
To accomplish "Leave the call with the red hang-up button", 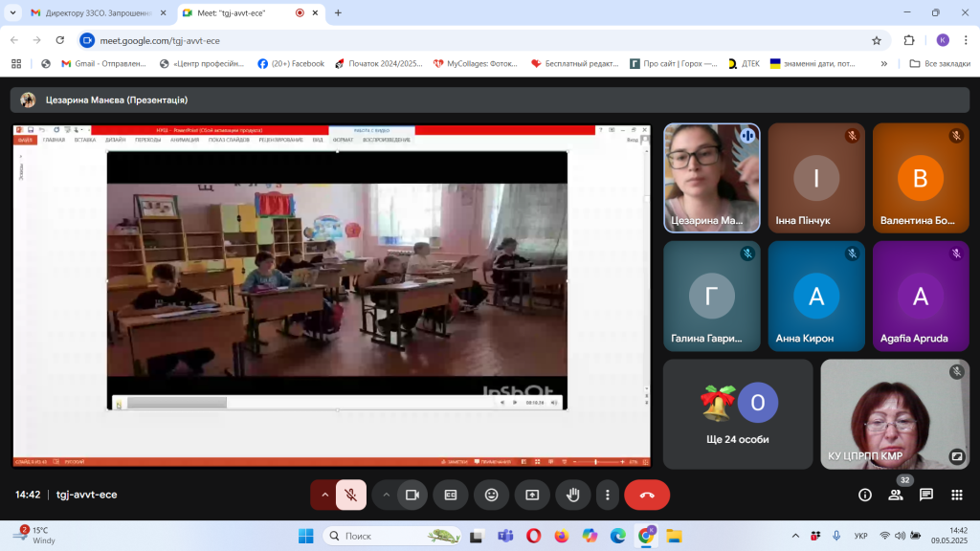I will click(647, 495).
